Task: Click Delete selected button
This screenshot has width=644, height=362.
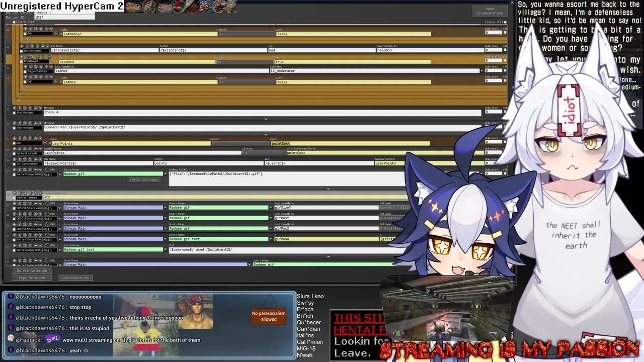Action: coord(32,270)
